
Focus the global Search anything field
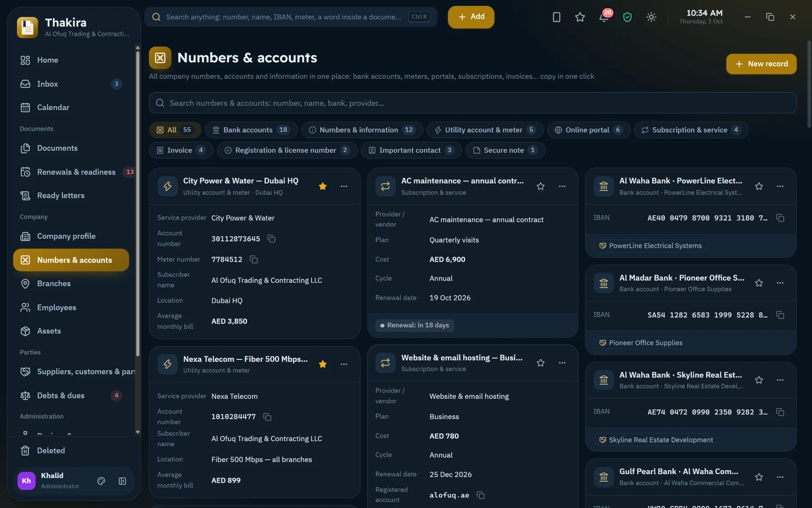pyautogui.click(x=291, y=17)
